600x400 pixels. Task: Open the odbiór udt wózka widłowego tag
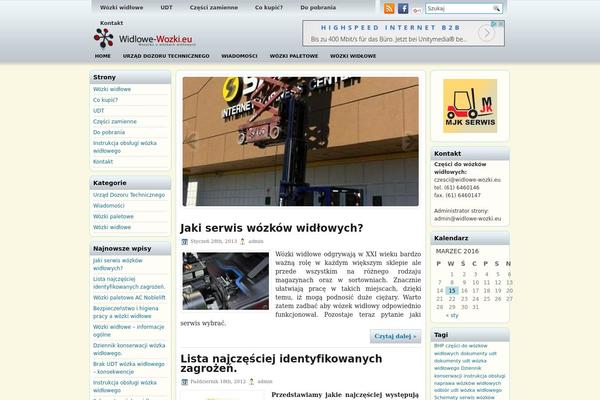[468, 390]
